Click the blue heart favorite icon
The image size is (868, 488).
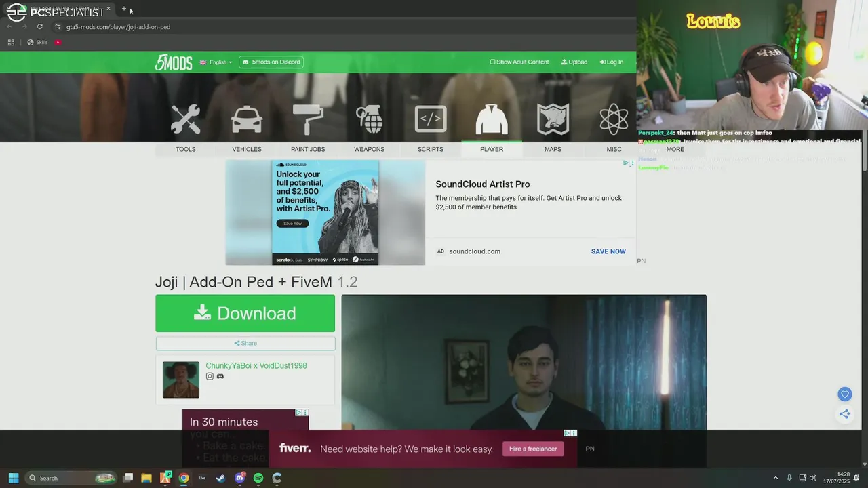click(844, 394)
